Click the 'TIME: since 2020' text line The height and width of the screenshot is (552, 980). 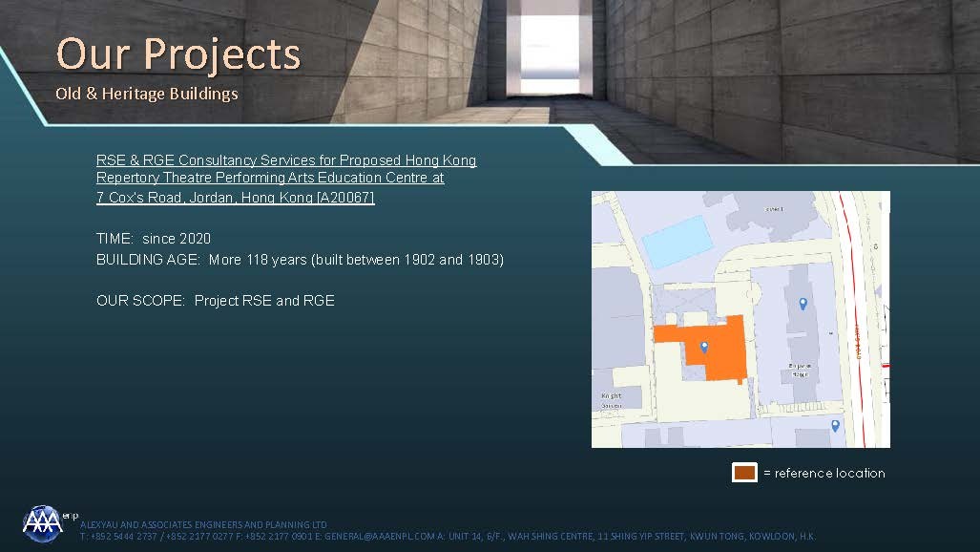click(154, 239)
